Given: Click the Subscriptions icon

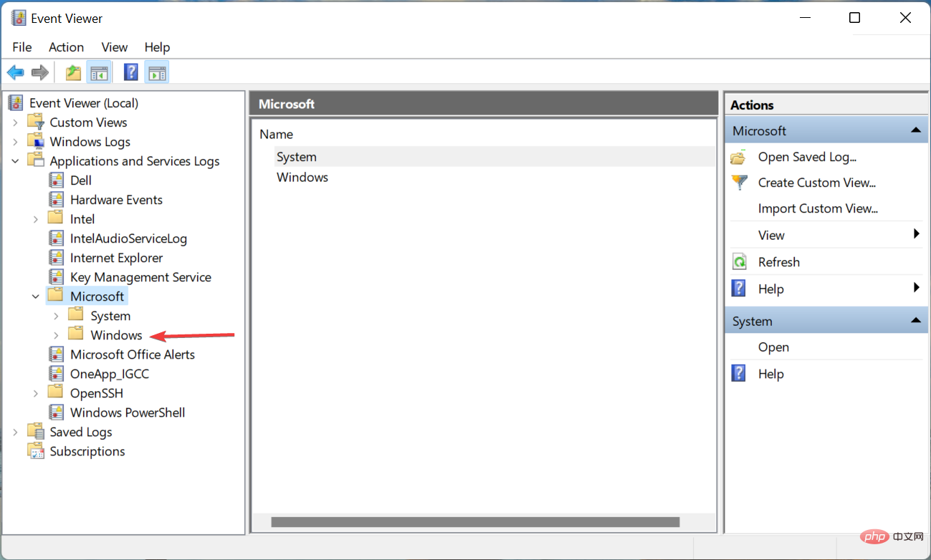Looking at the screenshot, I should coord(36,450).
